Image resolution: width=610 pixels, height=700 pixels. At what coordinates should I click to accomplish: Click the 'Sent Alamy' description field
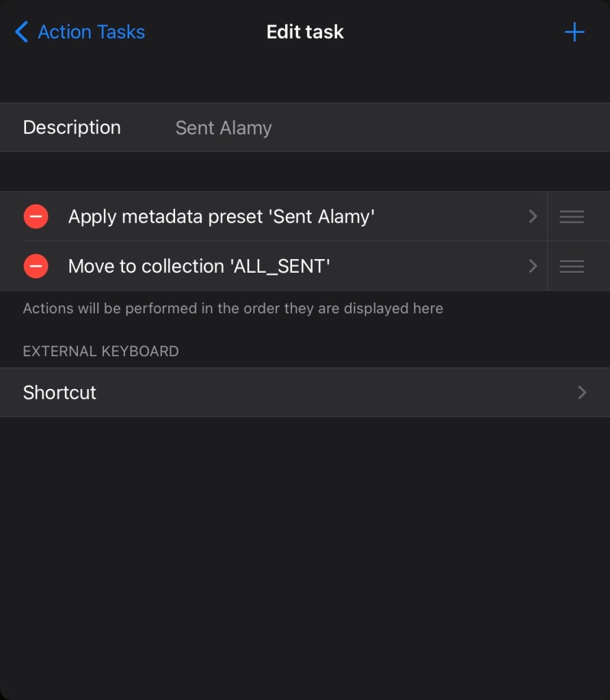click(224, 128)
